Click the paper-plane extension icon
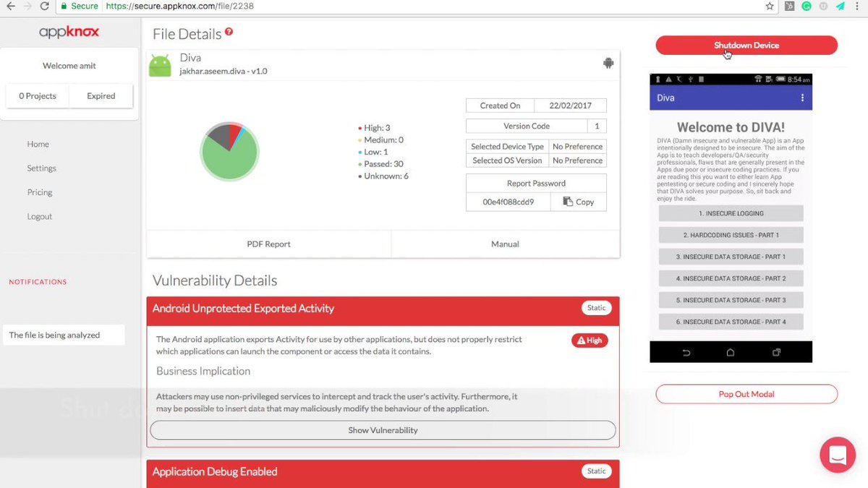This screenshot has height=488, width=868. click(x=841, y=6)
